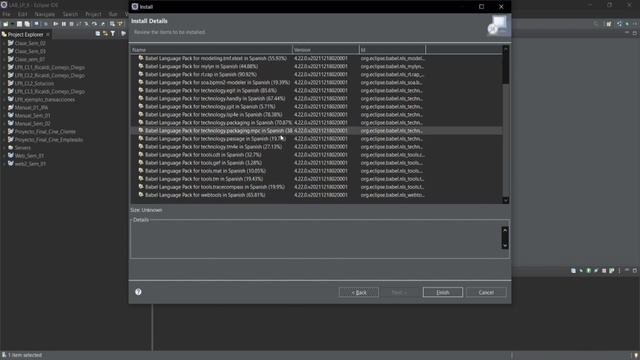This screenshot has width=640, height=360.
Task: Click Collapse All icon in Project Explorer
Action: tap(98, 34)
